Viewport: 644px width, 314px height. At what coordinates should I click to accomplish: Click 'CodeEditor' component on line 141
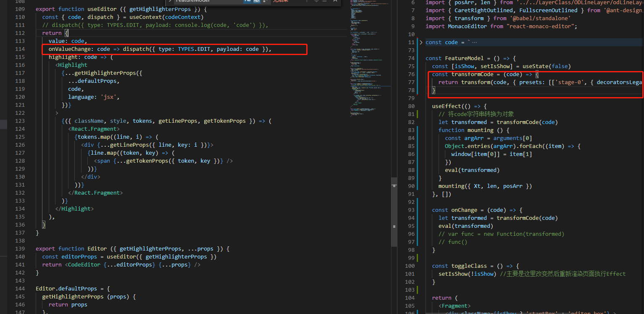[84, 265]
